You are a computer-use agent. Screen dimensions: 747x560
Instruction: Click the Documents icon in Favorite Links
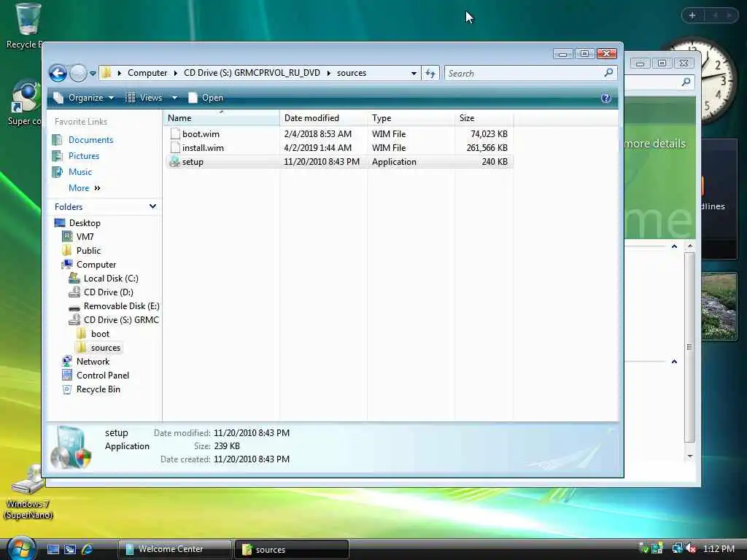(x=57, y=139)
